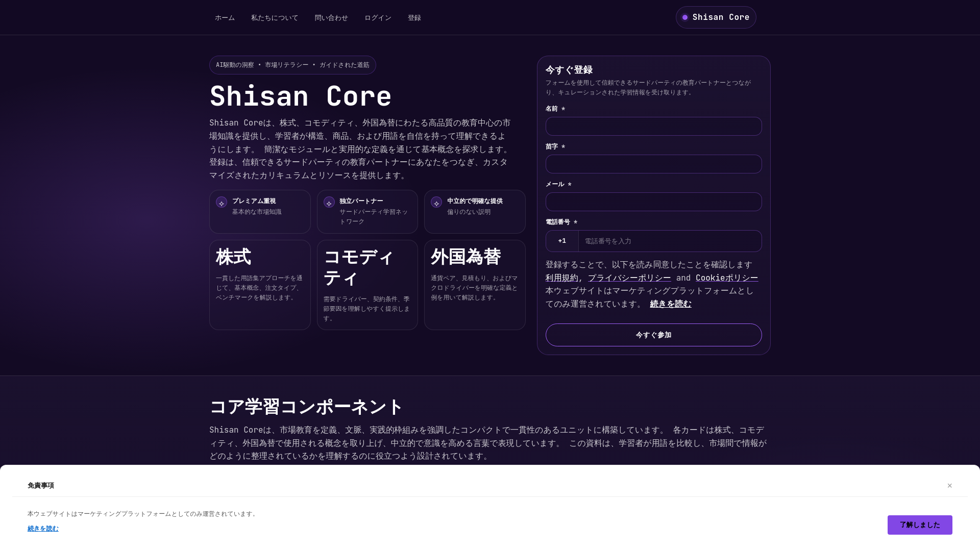Open the +1 country code selector
The image size is (980, 551).
coord(562,241)
